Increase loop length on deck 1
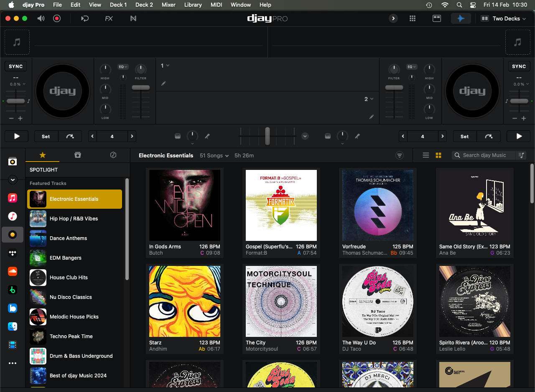This screenshot has height=392, width=535. [132, 136]
